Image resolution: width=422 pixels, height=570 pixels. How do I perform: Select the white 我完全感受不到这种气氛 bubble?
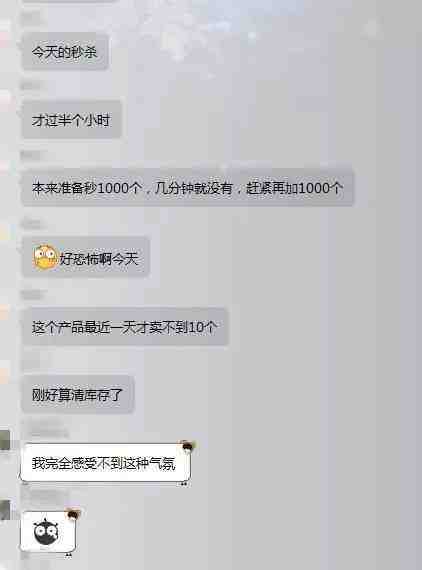point(105,463)
